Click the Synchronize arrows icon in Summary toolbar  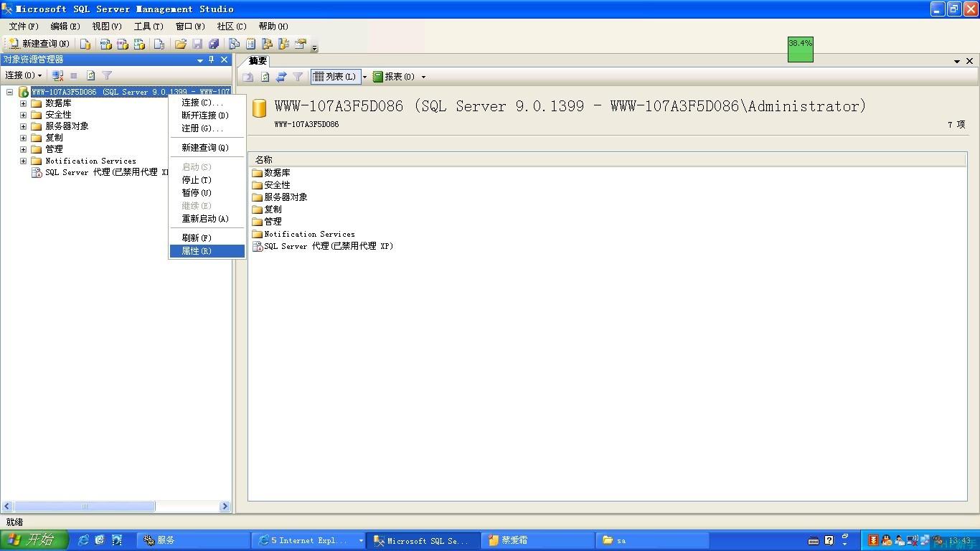click(281, 77)
